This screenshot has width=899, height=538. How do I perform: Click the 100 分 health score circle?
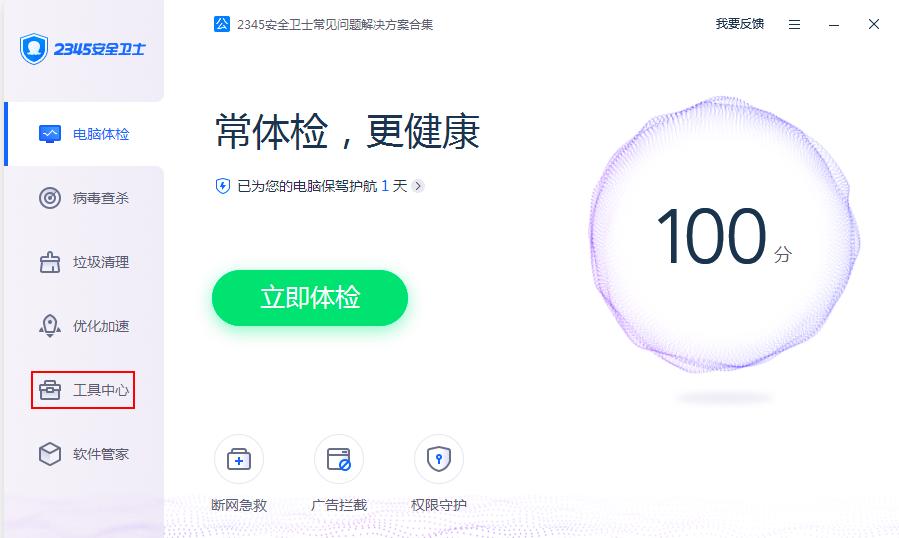[x=724, y=234]
